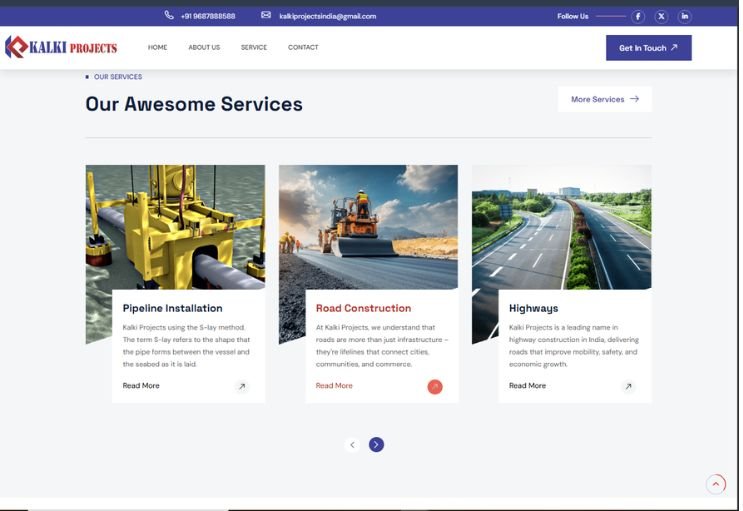
Task: Click the road roller construction image
Action: [x=368, y=227]
